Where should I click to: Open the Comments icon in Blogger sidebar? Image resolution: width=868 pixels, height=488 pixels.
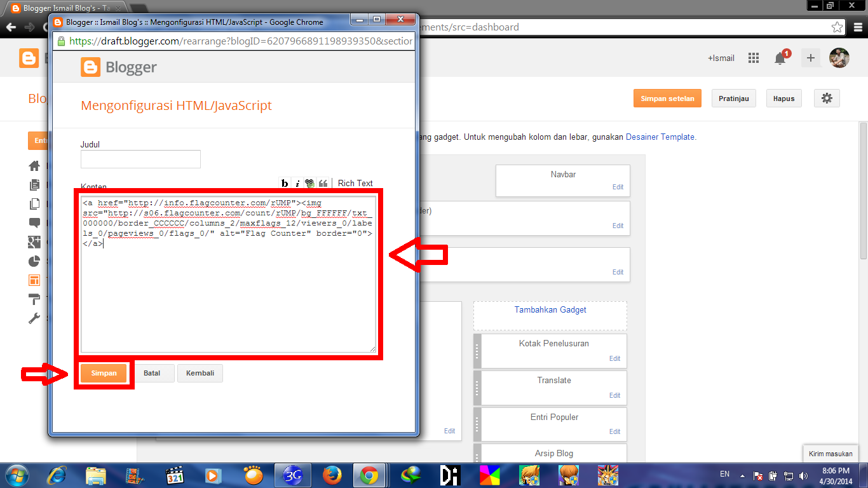click(34, 223)
